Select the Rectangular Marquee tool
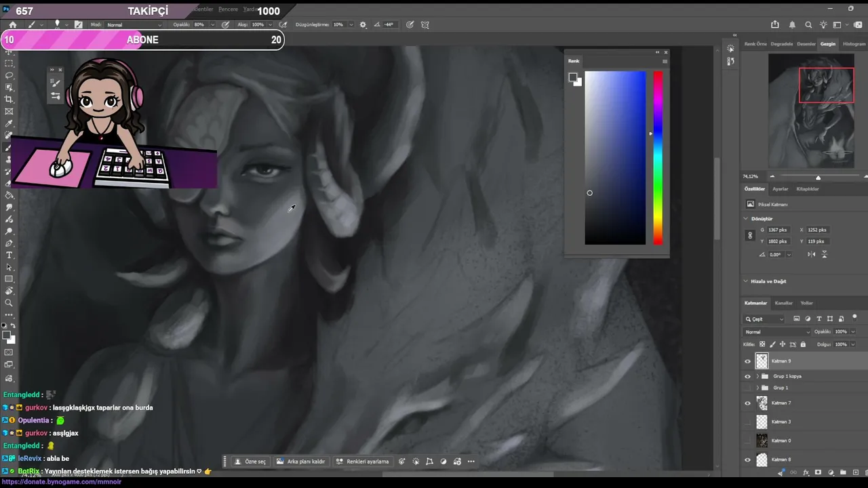The width and height of the screenshot is (868, 488). 9,63
